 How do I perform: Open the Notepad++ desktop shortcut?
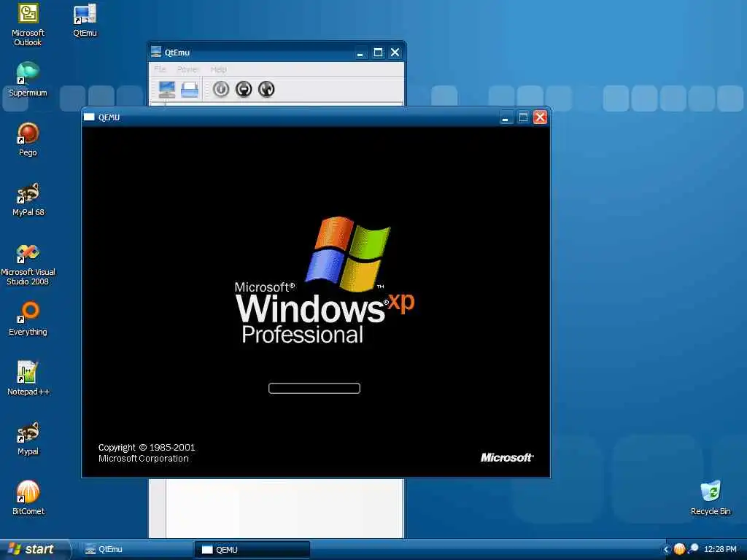[28, 378]
